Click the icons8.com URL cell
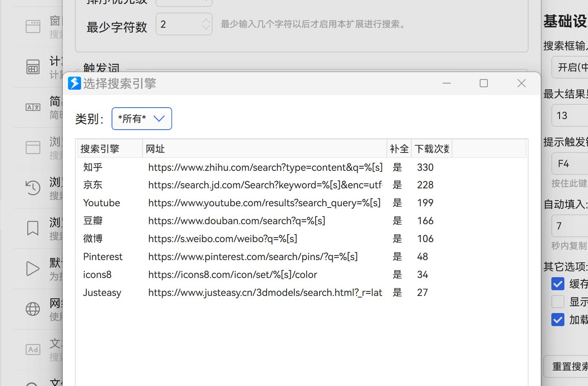Screen dimensions: 588x386 tap(233, 275)
